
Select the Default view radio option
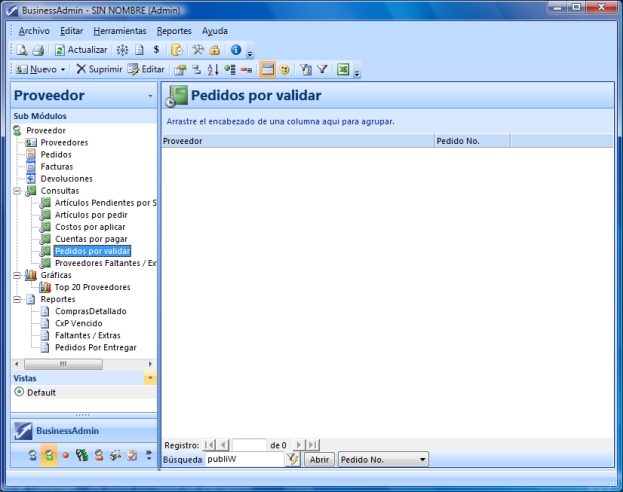click(19, 392)
